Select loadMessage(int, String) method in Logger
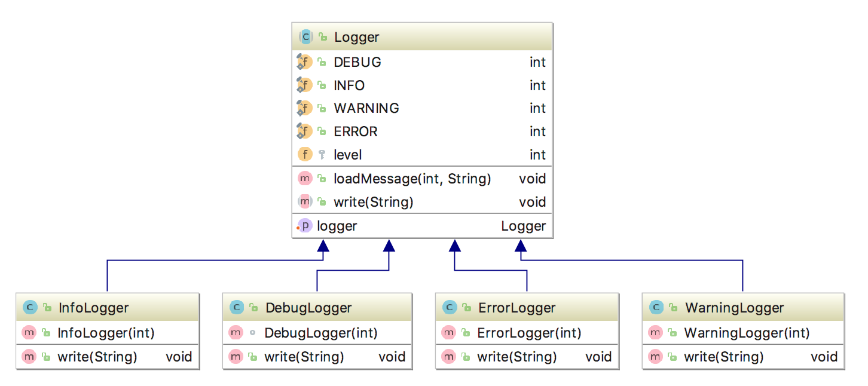Viewport: 868px width, 386px height. coord(412,179)
